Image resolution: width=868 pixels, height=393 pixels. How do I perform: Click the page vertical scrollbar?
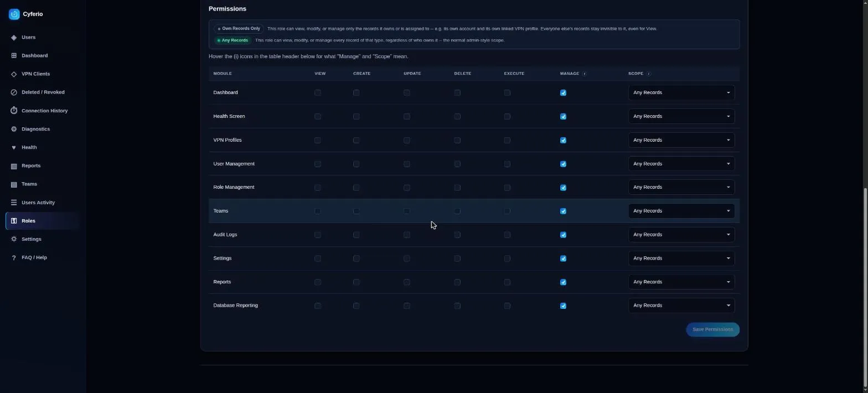(x=865, y=286)
